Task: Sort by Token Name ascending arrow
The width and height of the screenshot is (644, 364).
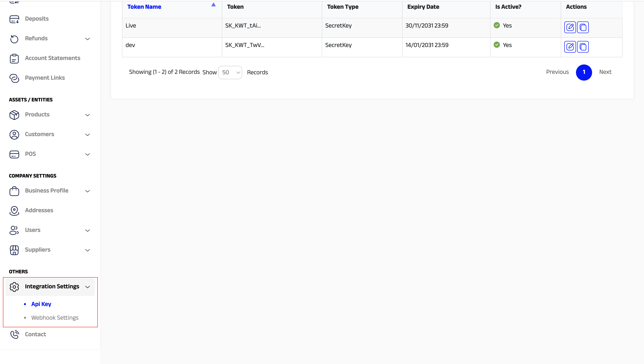Action: [213, 5]
